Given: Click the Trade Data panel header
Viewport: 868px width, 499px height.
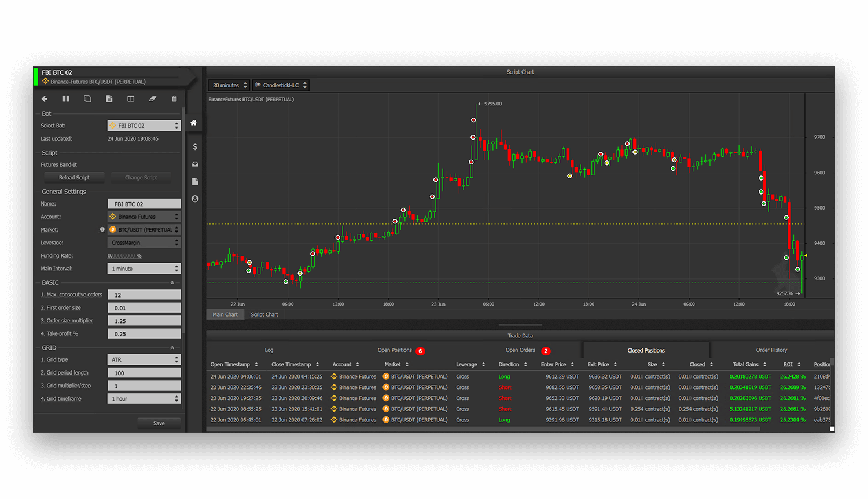Looking at the screenshot, I should 520,336.
